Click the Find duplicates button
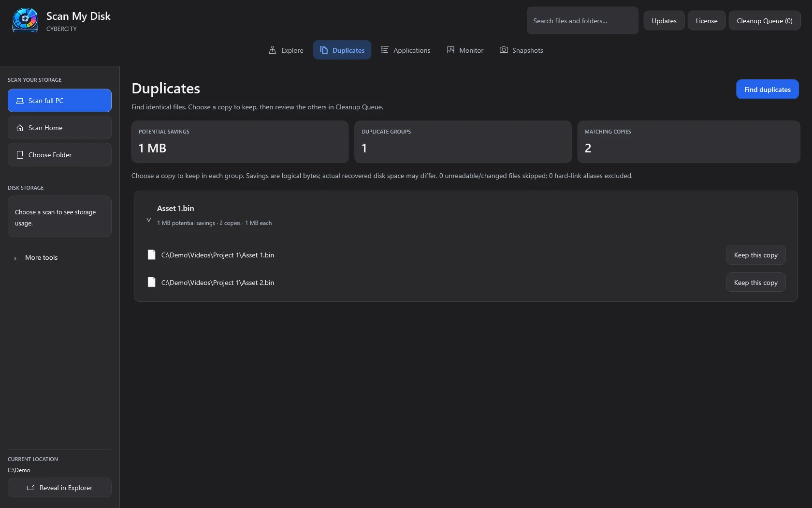 tap(768, 90)
